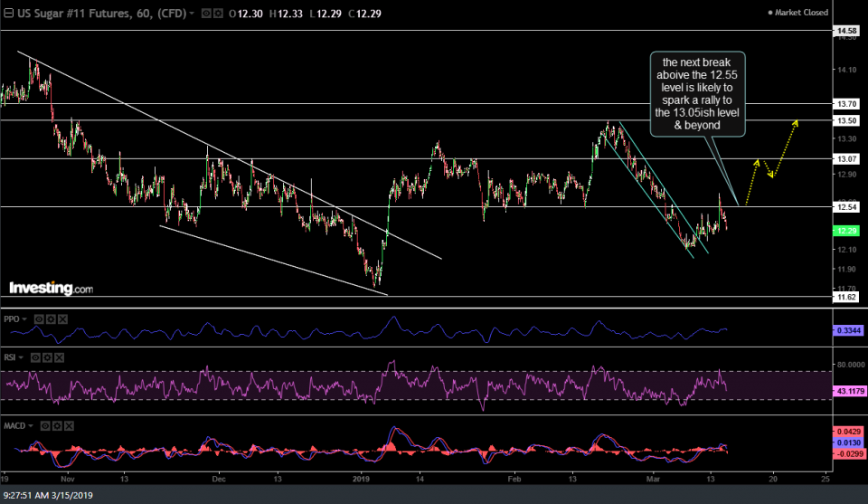Screen dimensions: 868x504
Task: Toggle PPO indicator visibility eye
Action: [x=37, y=319]
